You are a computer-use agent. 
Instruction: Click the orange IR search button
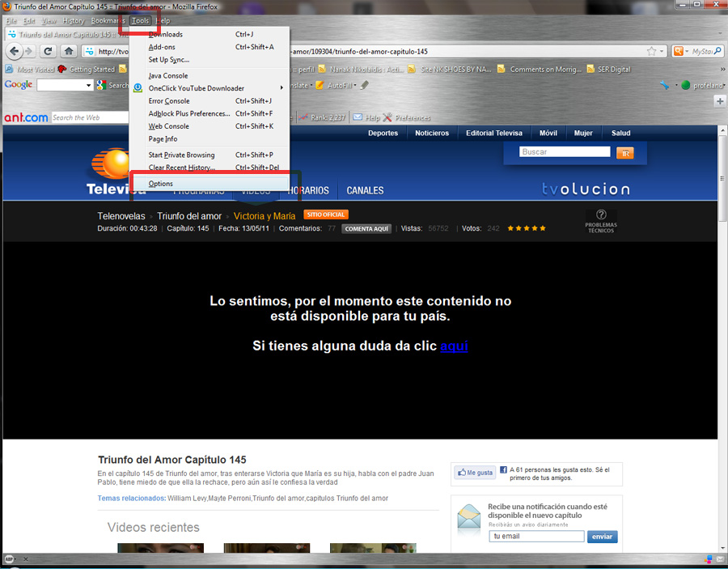tap(625, 153)
